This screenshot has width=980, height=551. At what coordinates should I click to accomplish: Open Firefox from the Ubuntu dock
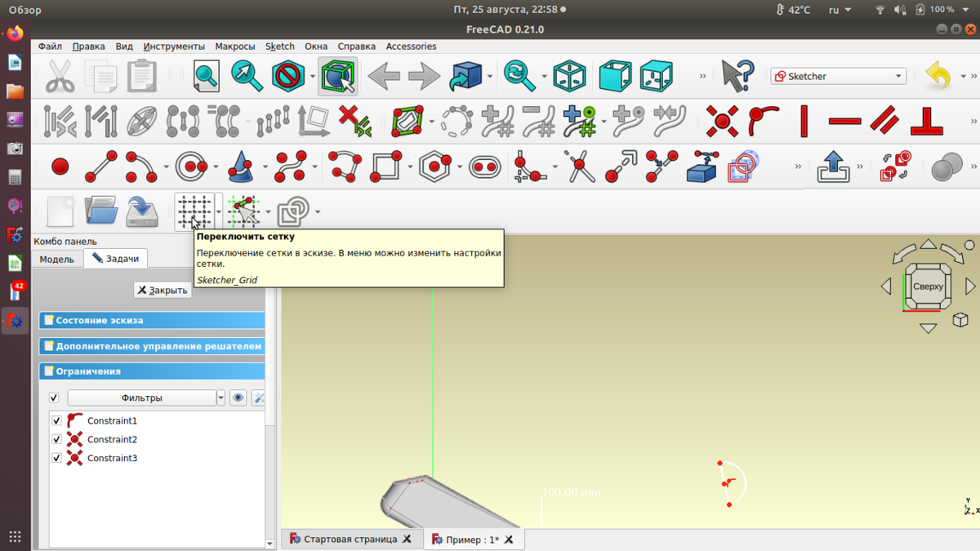tap(15, 34)
